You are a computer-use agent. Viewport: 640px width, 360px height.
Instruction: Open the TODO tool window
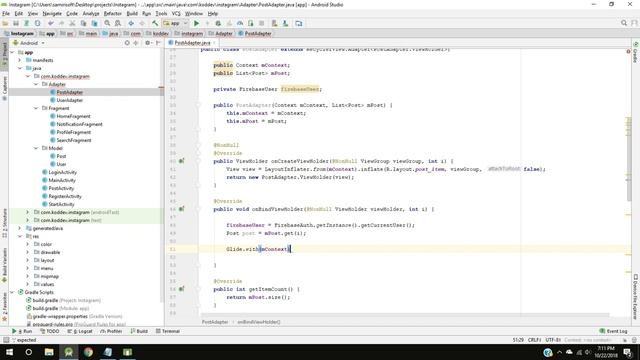(50, 331)
